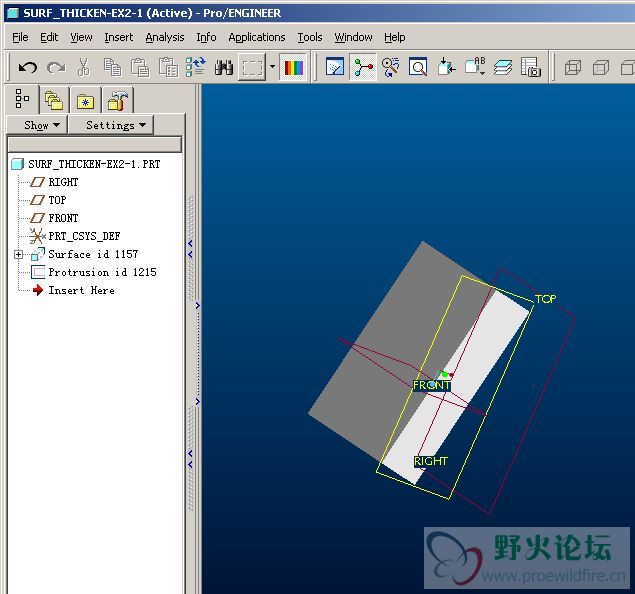Click the Undo arrow icon

coord(28,67)
